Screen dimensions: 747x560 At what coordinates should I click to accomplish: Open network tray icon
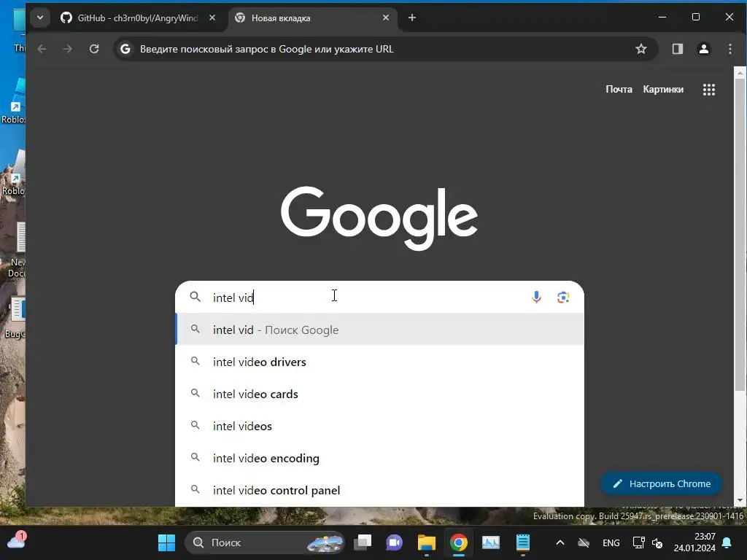pyautogui.click(x=638, y=542)
